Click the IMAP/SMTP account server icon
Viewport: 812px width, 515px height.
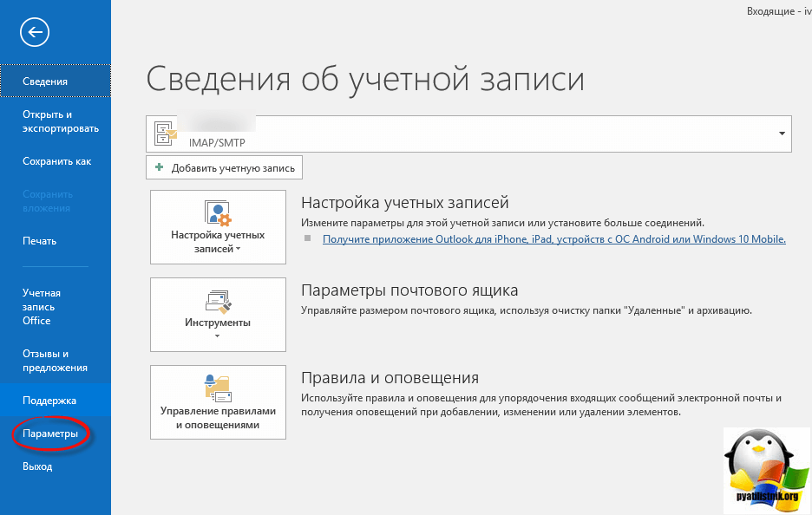164,132
